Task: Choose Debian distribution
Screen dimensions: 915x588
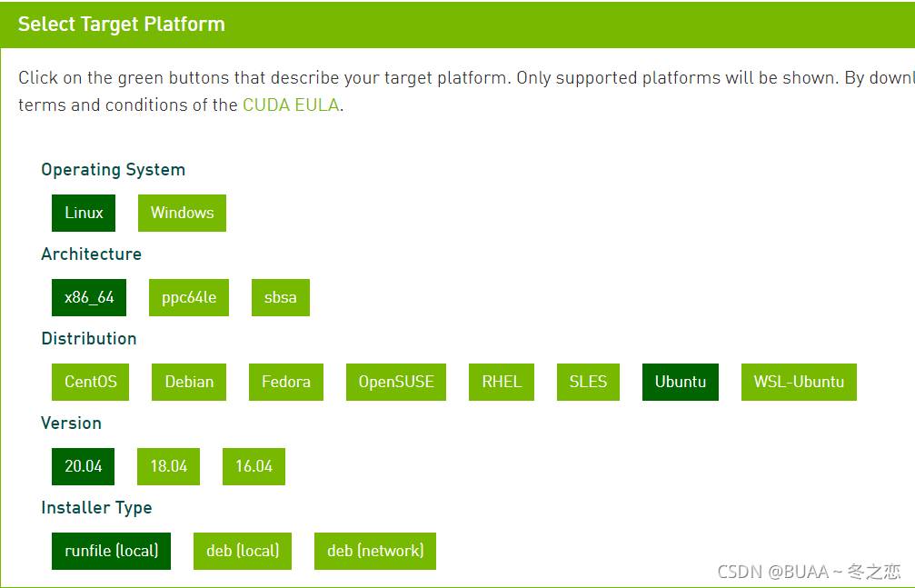Action: pos(189,383)
